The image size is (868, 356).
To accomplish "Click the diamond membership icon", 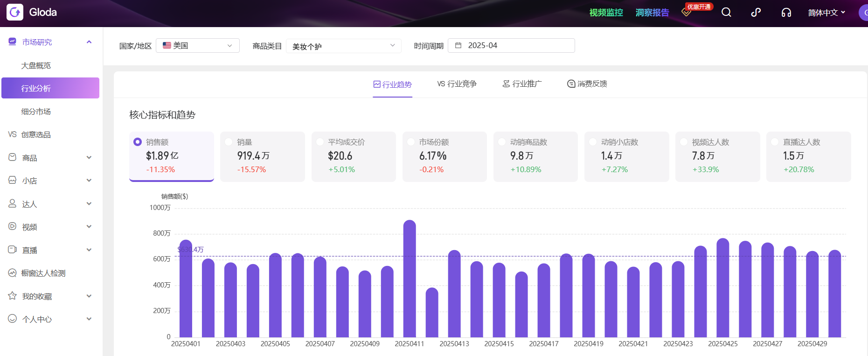I will click(x=686, y=12).
